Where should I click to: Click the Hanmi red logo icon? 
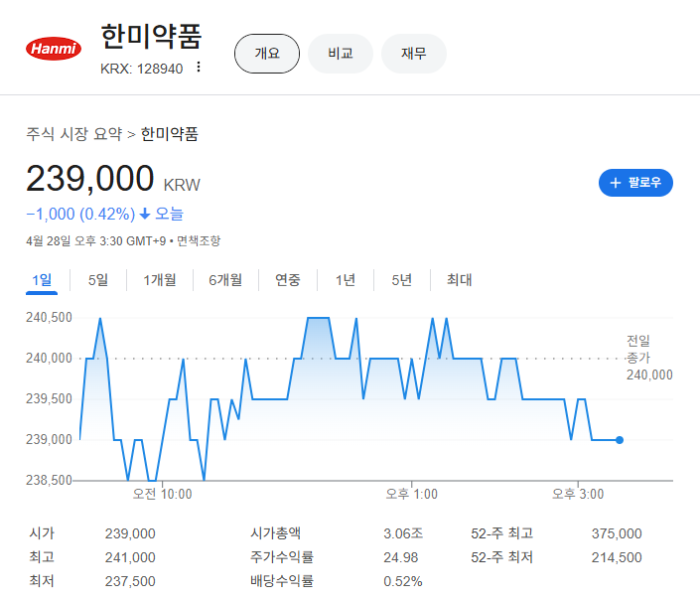[54, 49]
